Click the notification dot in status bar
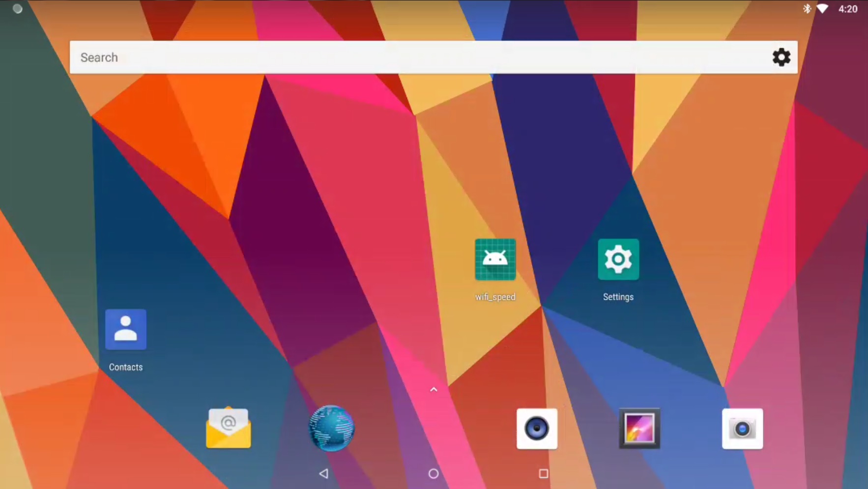 click(17, 9)
